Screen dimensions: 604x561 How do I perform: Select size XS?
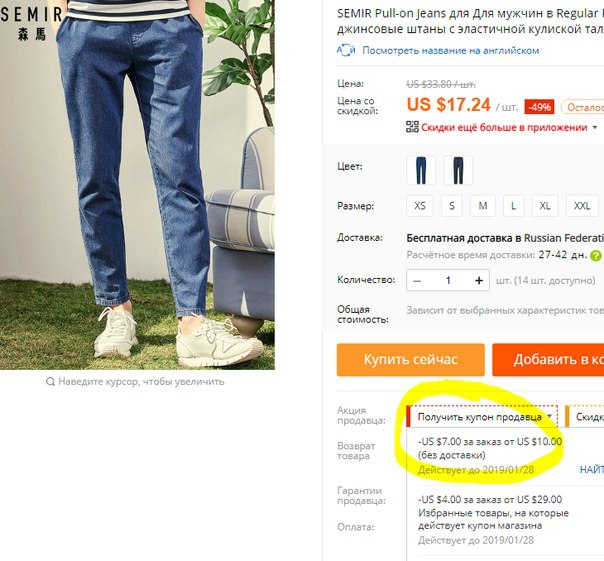pyautogui.click(x=420, y=206)
